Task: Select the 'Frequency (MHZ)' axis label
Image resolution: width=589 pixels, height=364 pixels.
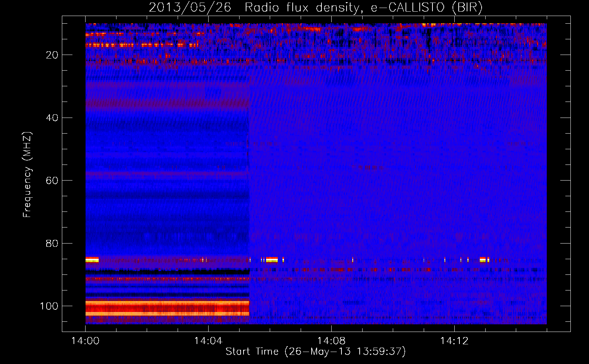Action: pos(27,174)
